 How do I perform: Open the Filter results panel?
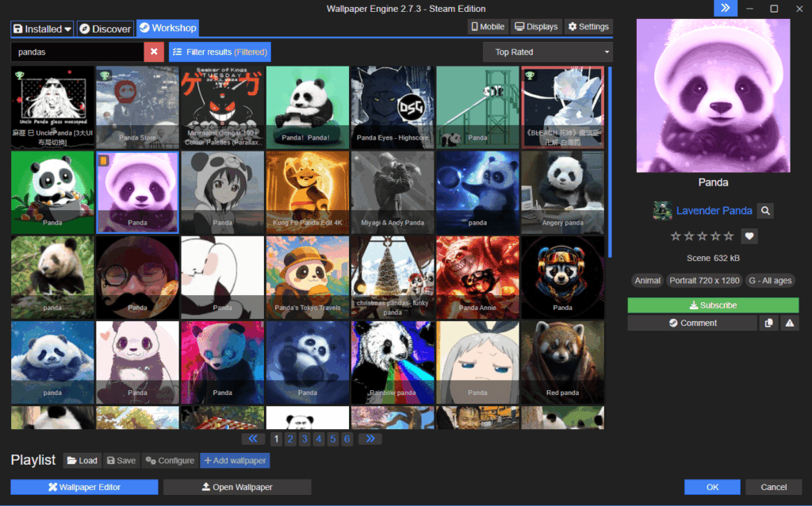(x=220, y=52)
